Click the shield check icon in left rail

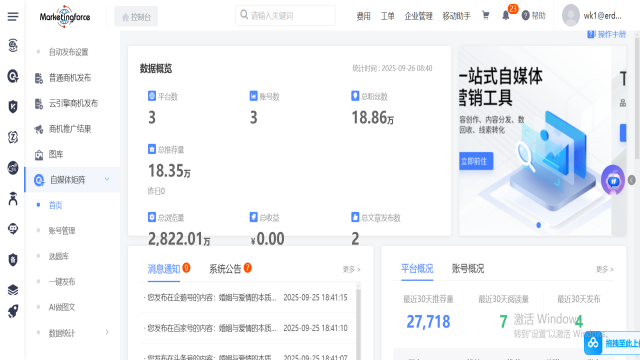pos(13,107)
